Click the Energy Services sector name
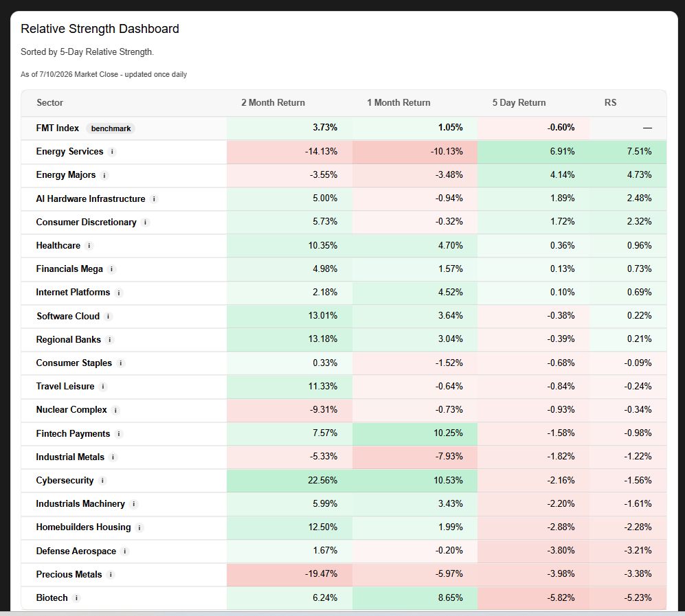Image resolution: width=685 pixels, height=616 pixels. 69,152
